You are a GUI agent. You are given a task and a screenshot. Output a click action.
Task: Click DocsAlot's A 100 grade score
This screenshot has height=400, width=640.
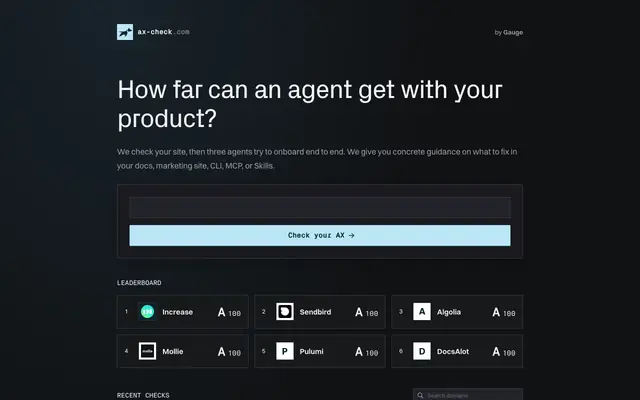[x=504, y=351]
